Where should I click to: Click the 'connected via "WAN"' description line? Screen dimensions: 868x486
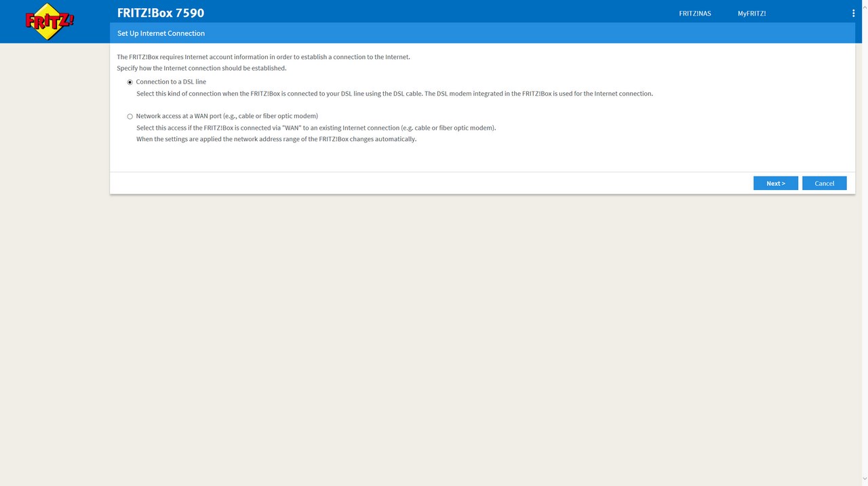(316, 128)
